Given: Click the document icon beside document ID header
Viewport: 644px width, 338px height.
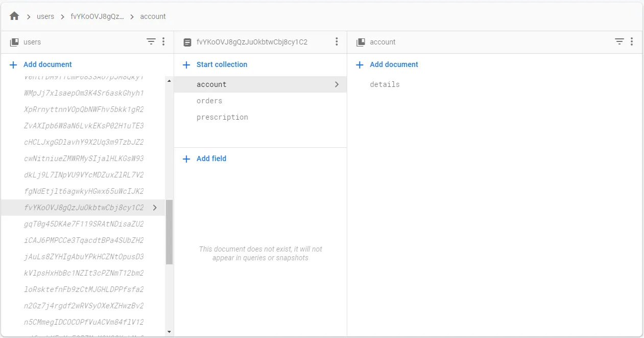Looking at the screenshot, I should click(x=187, y=42).
